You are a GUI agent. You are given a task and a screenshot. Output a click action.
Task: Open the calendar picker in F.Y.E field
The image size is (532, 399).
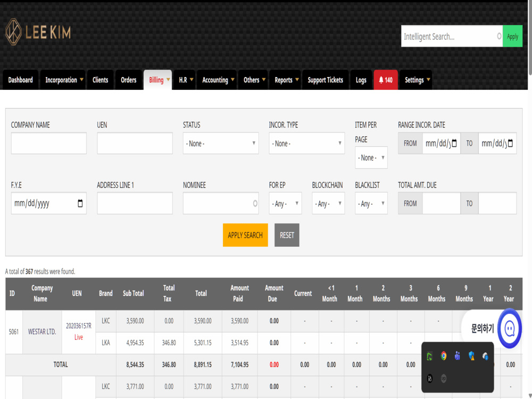point(80,203)
